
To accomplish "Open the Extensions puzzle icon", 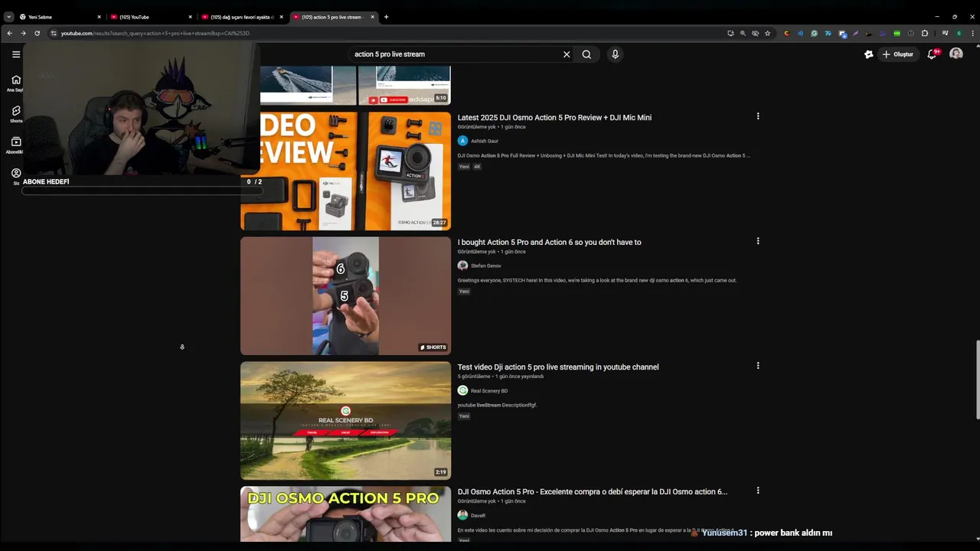I will click(x=925, y=33).
